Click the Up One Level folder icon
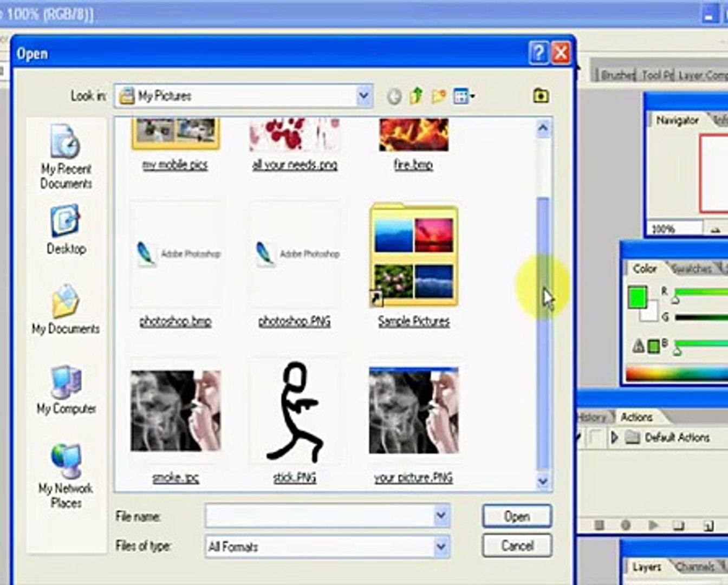Screen dimensions: 728x585 [x=416, y=96]
